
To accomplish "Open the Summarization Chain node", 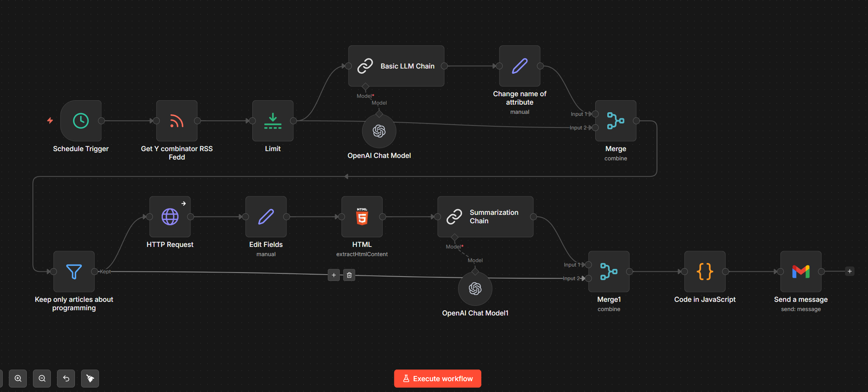I will pos(485,217).
